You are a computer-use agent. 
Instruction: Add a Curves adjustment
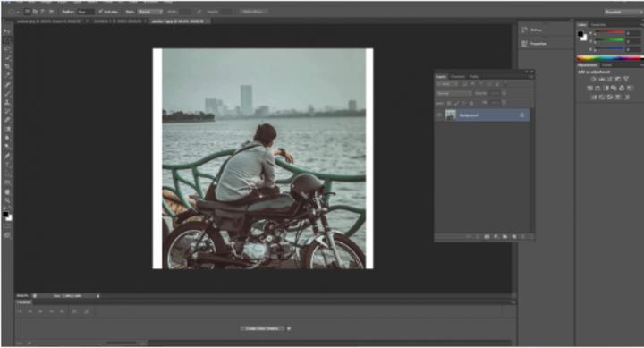coord(610,79)
